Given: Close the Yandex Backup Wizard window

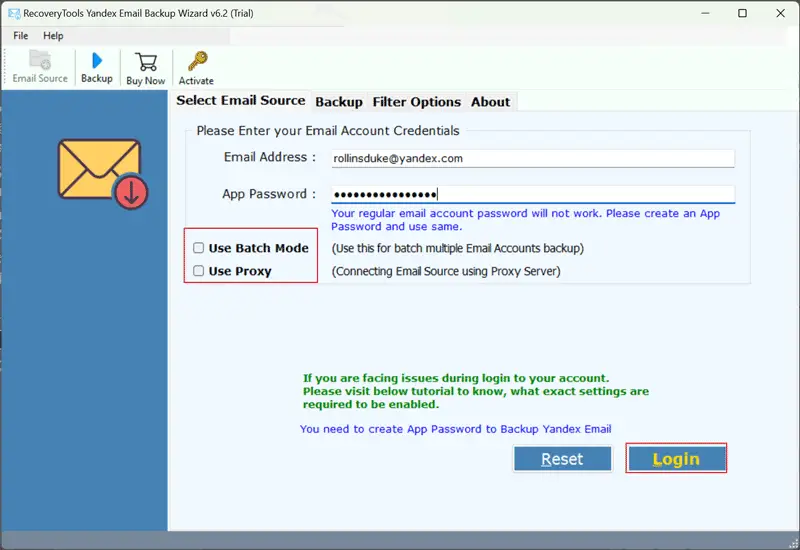Looking at the screenshot, I should tap(780, 13).
